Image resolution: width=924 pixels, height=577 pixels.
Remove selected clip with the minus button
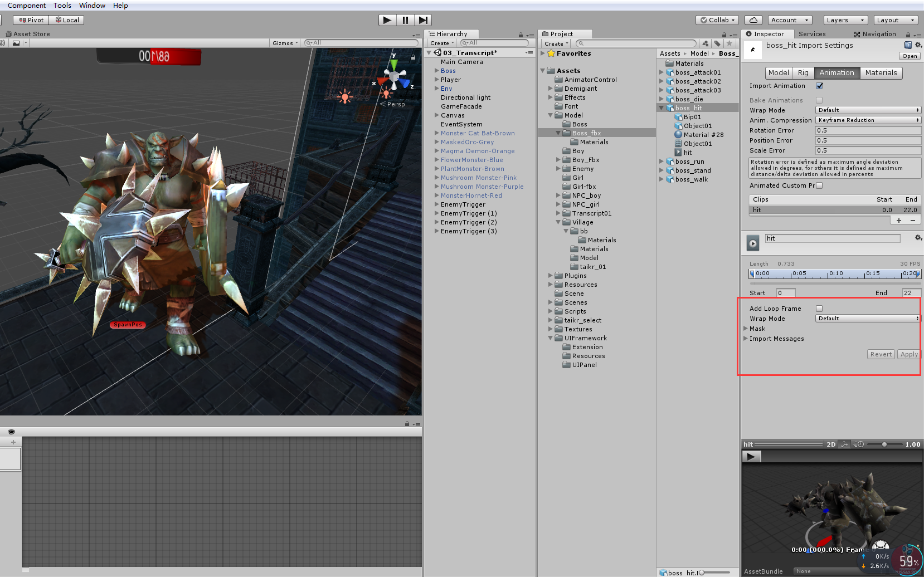point(913,221)
